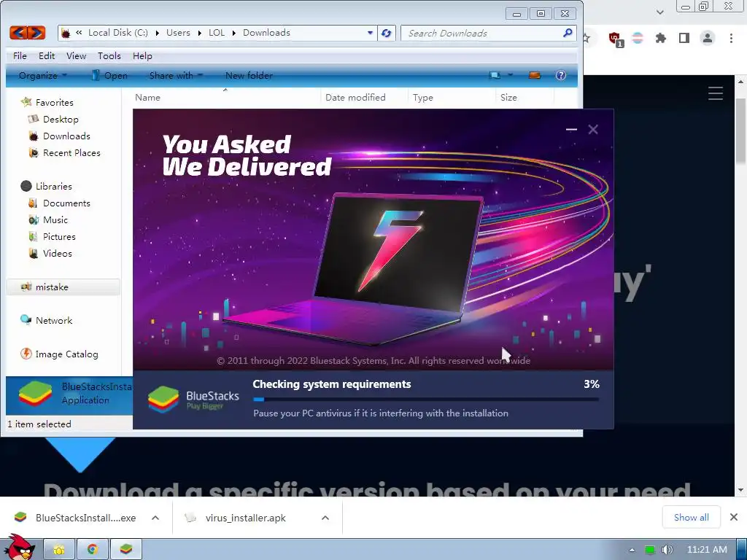Expand virus_installer.apk download options chevron

click(x=325, y=518)
